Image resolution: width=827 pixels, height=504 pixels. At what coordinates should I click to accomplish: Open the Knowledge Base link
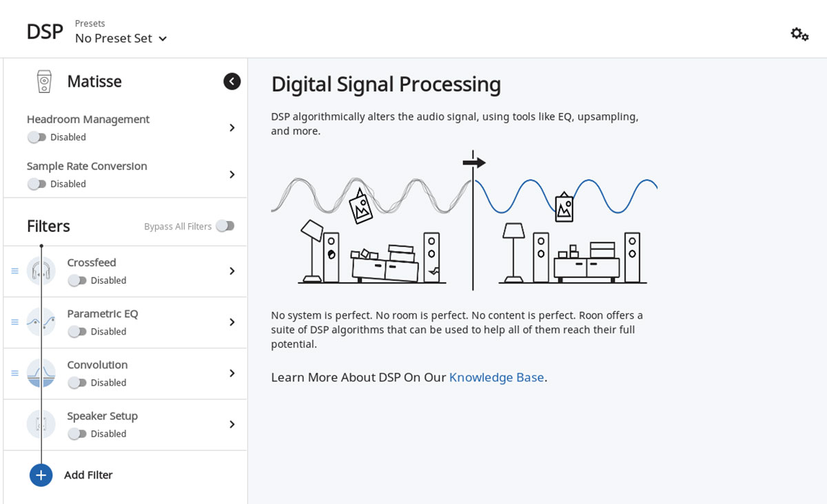coord(496,377)
